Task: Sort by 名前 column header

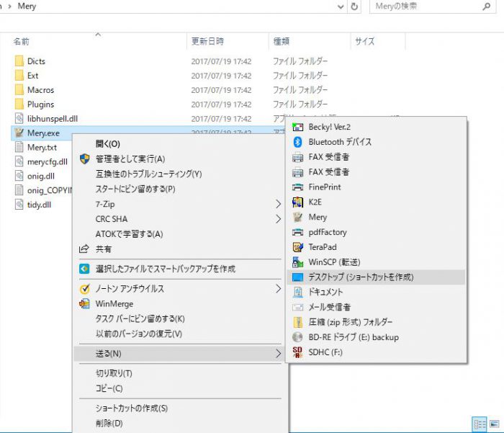Action: [98, 42]
